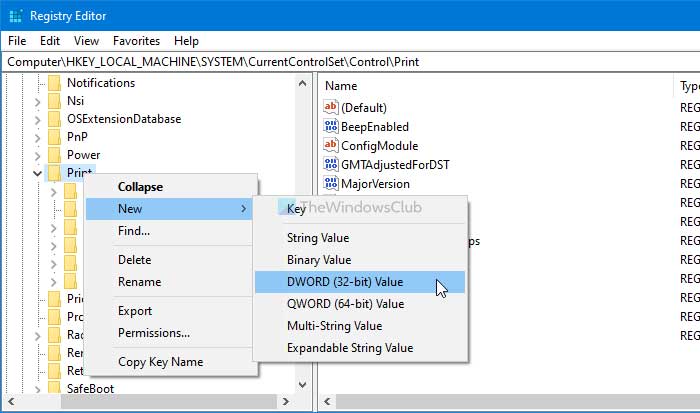
Task: Click the Power folder icon
Action: click(54, 155)
